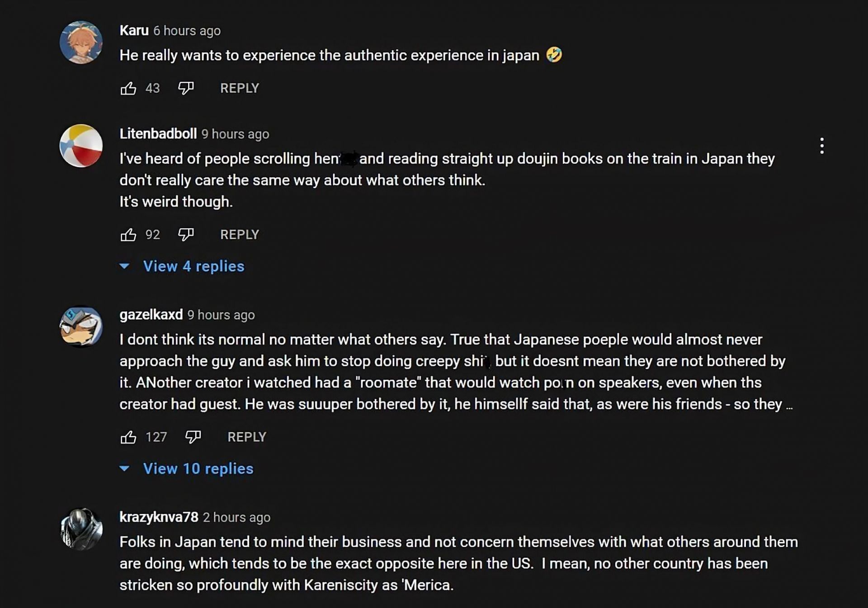Dislike Litenbadboll's comment
The width and height of the screenshot is (868, 608).
pos(186,235)
